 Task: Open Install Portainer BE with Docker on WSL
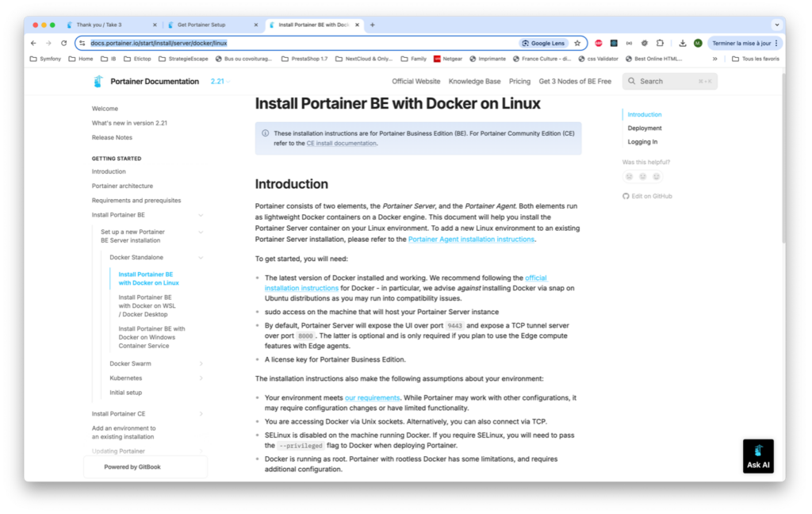coord(147,305)
